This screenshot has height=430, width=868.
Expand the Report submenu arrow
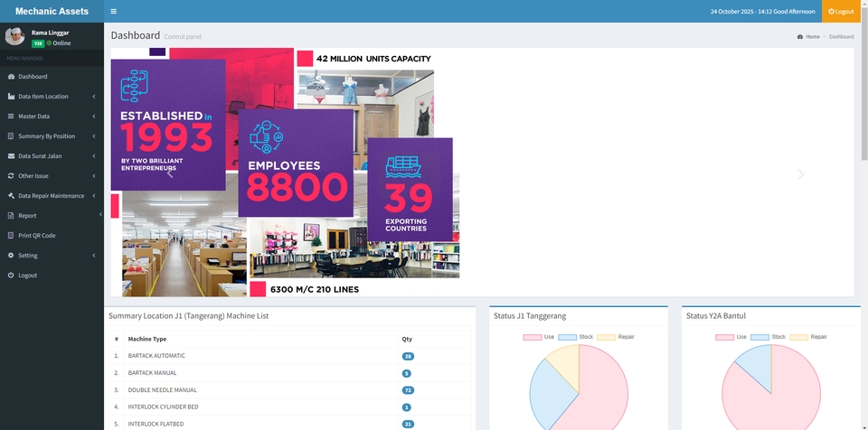(99, 214)
